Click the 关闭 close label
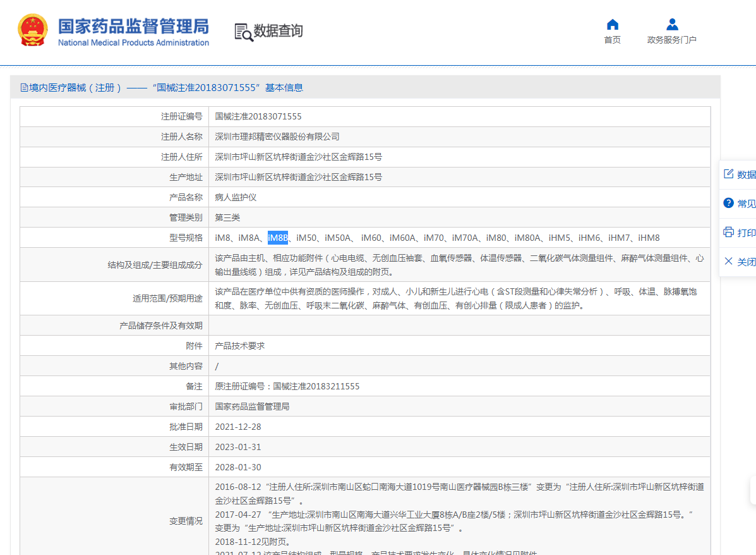The height and width of the screenshot is (555, 756). (747, 262)
